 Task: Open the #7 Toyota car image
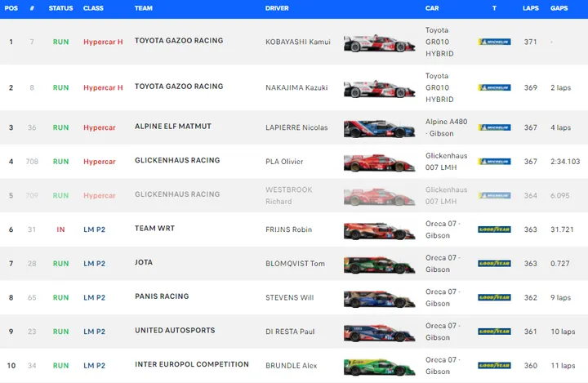click(x=379, y=43)
